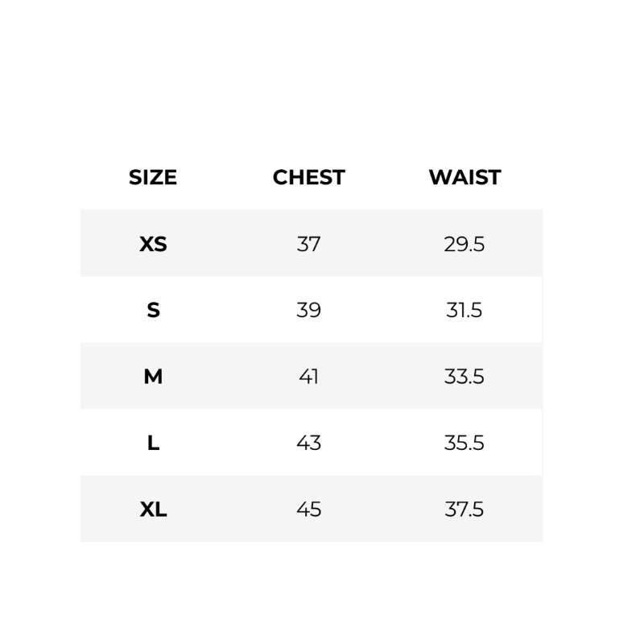644x644 pixels.
Task: Pick the 37.5 waist measurement
Action: [x=464, y=510]
